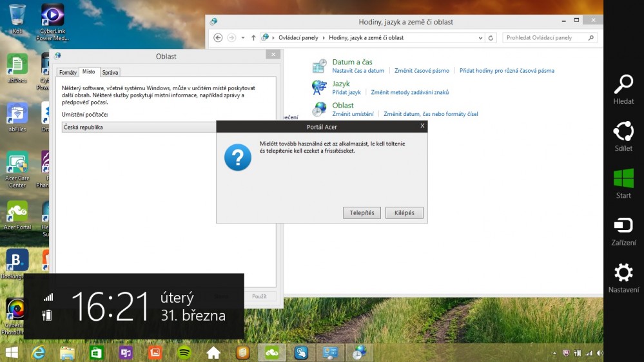Open the Acer Portal desktop shortcut
Image resolution: width=644 pixels, height=362 pixels.
[x=17, y=215]
